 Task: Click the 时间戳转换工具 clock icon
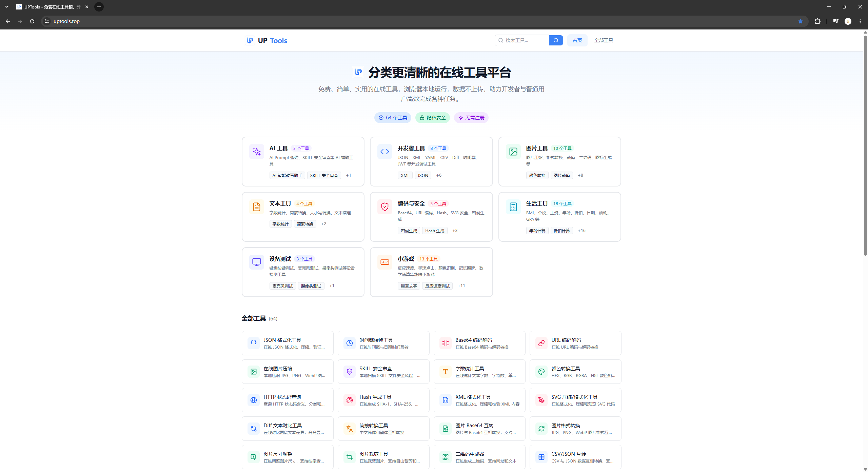[x=349, y=343]
